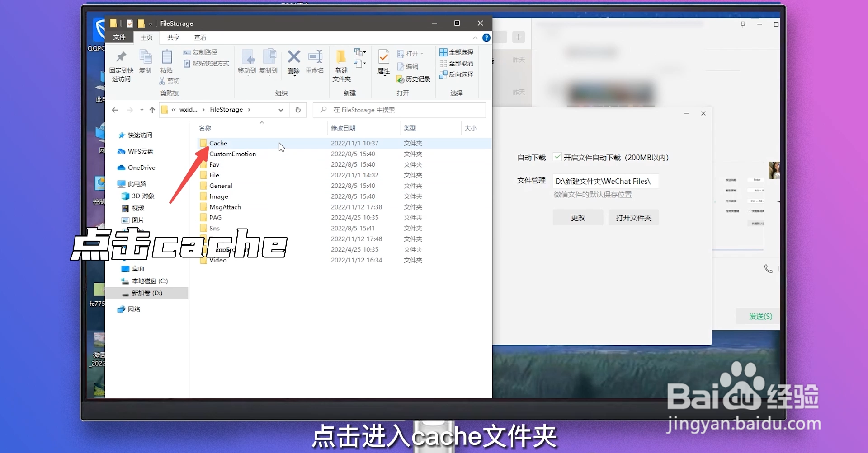Click History in the ribbon
Viewport: 868px width, 453px height.
(x=413, y=79)
